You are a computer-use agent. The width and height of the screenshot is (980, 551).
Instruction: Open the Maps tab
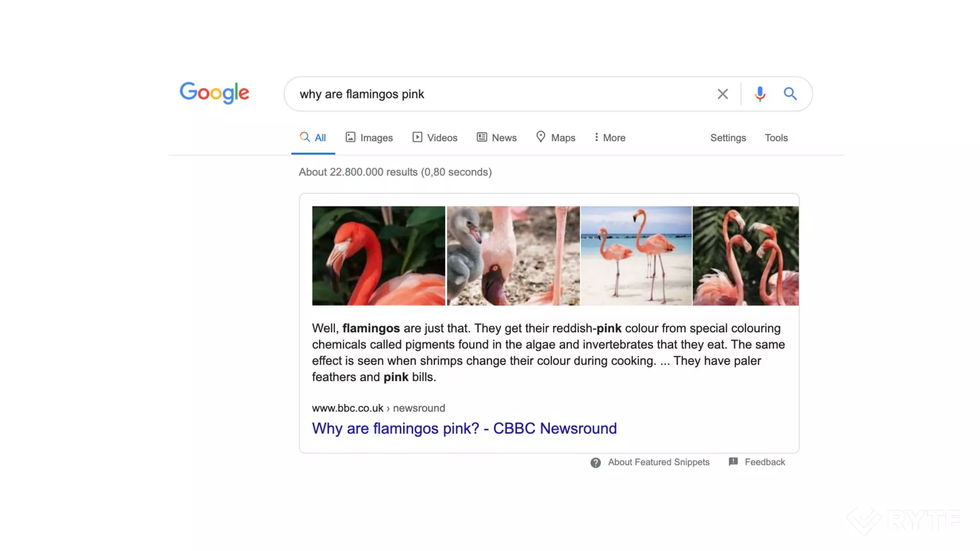tap(556, 138)
